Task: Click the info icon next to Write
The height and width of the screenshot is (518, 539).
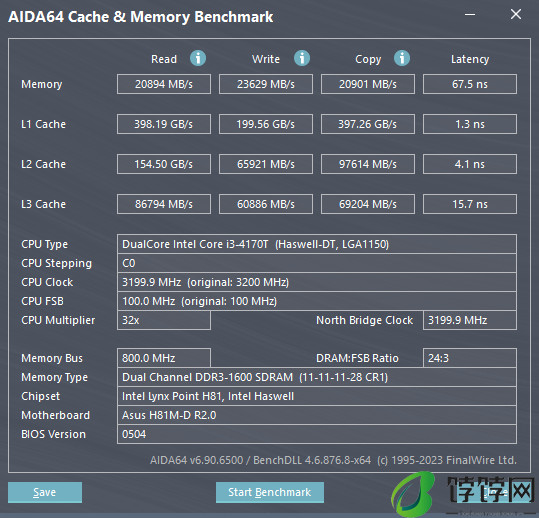Action: [x=302, y=58]
